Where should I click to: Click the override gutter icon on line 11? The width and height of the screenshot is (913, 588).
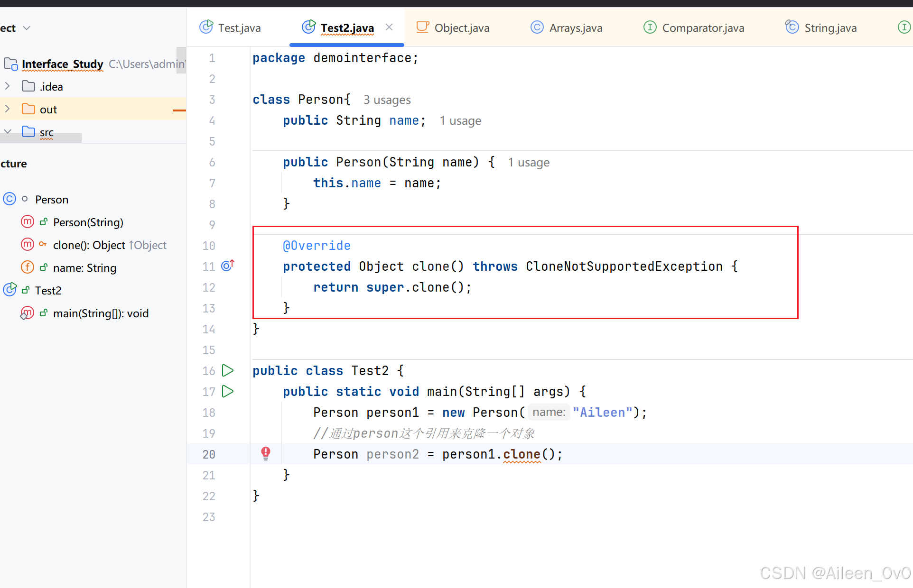tap(228, 266)
